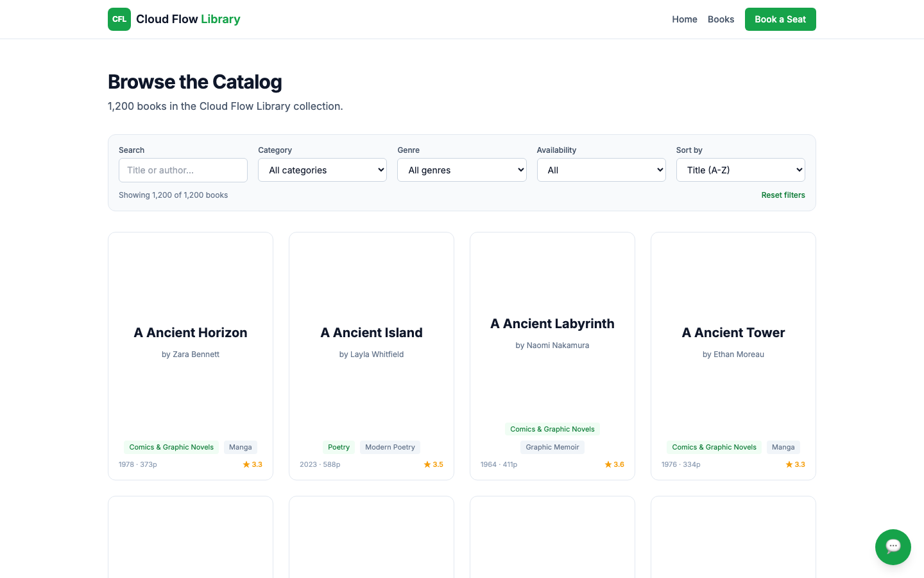This screenshot has width=924, height=578.
Task: Click Comics & Graphic Novels tag on A Ancient Horizon
Action: point(171,447)
